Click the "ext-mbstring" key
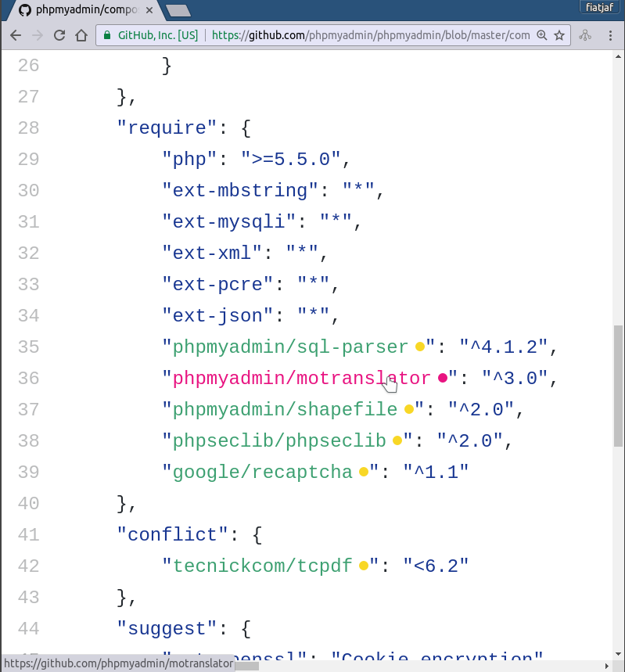This screenshot has width=625, height=672. click(239, 191)
